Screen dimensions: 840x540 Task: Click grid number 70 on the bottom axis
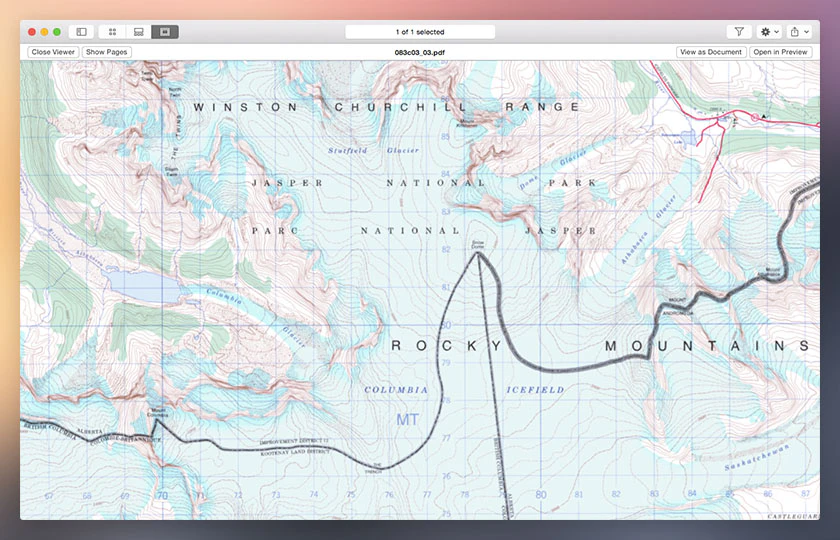coord(162,496)
